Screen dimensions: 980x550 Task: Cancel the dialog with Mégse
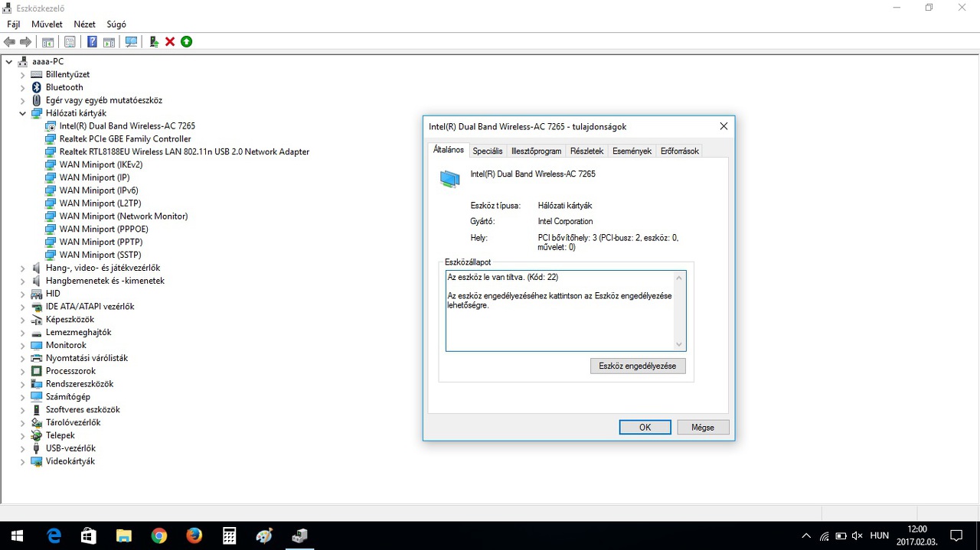pos(703,427)
